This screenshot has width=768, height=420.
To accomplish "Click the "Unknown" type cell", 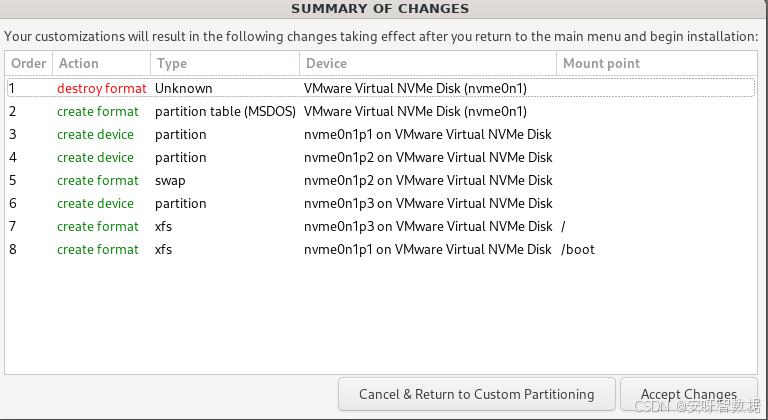I will click(183, 88).
